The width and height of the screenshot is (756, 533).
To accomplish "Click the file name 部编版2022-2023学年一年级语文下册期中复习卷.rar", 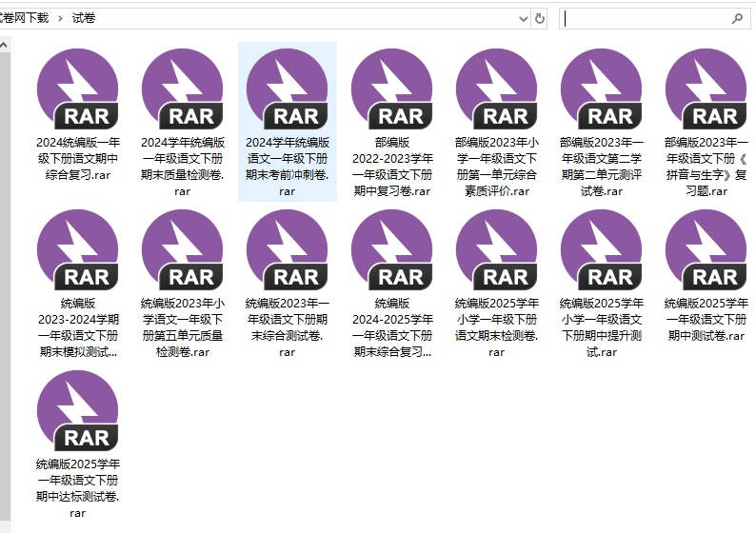I will click(392, 167).
